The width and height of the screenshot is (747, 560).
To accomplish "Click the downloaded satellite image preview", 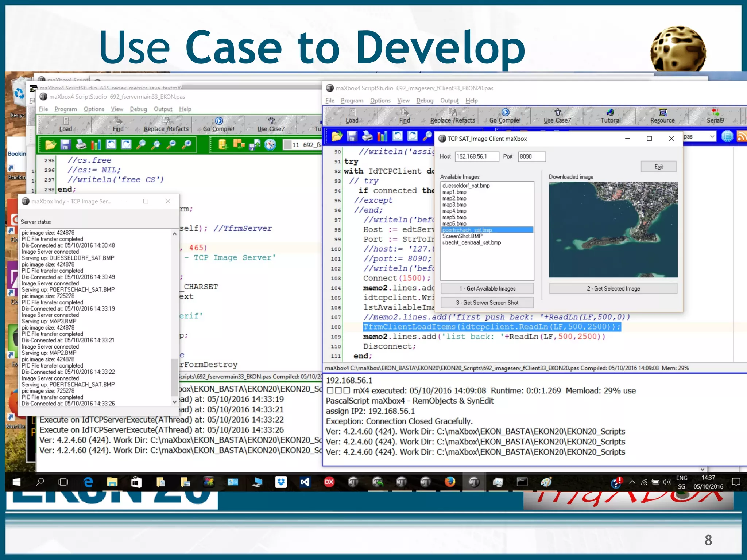I will 613,230.
